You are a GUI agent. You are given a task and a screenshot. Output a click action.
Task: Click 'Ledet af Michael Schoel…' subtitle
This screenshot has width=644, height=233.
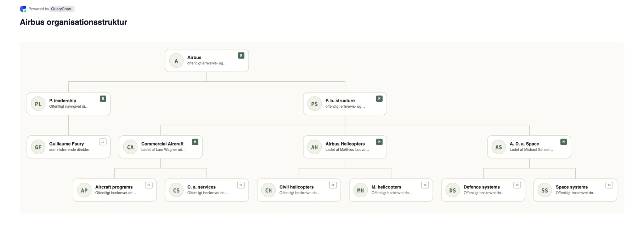point(531,150)
